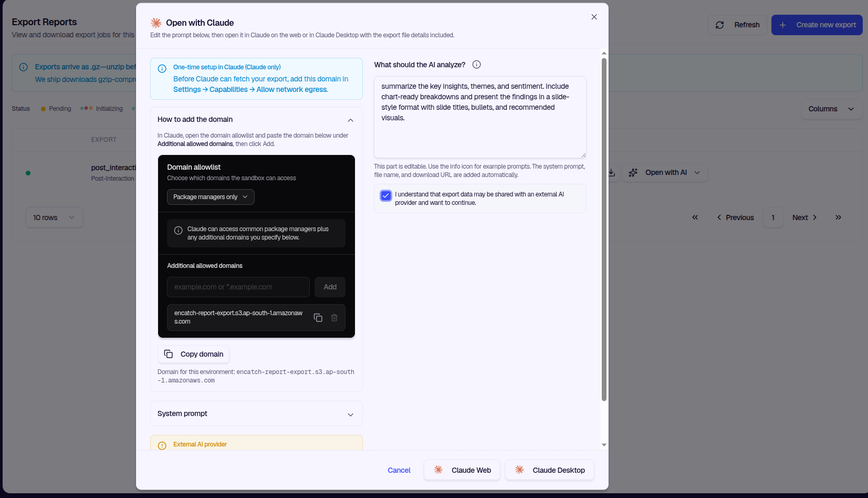Click the green status dot in export row
Image resolution: width=868 pixels, height=498 pixels.
point(28,173)
